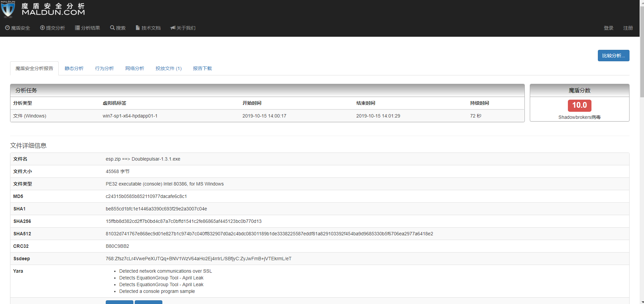Screen dimensions: 644x304
Task: Click the 登录 link
Action: click(x=609, y=28)
